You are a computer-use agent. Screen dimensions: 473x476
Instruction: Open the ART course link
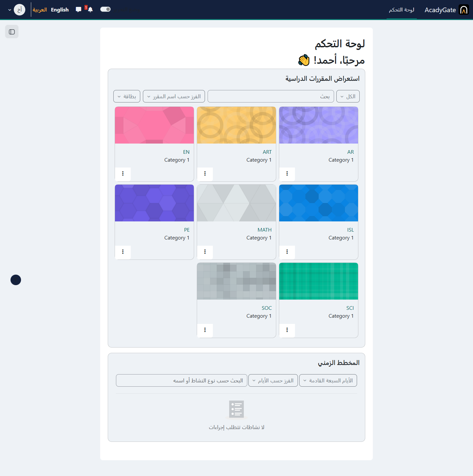tap(267, 152)
